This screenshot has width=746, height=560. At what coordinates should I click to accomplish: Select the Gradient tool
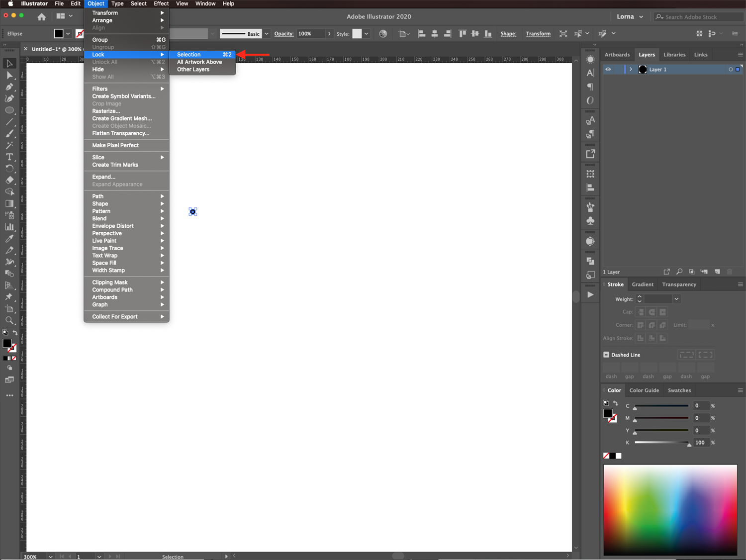9,203
